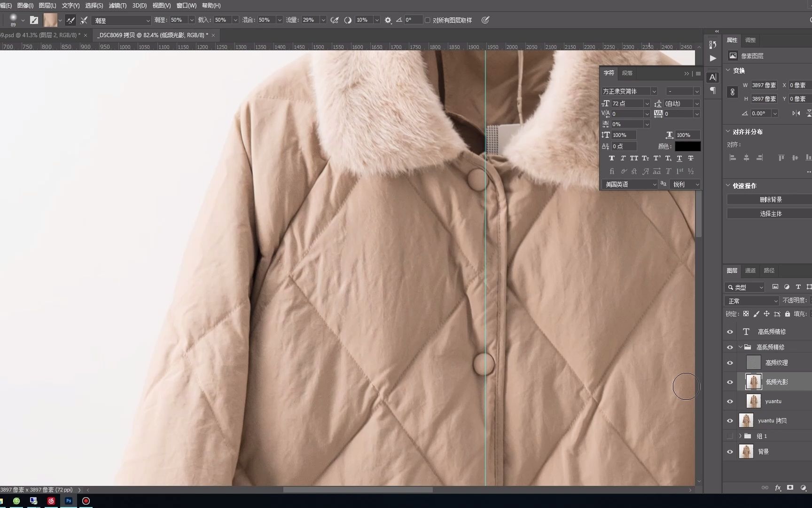Click the Paragraph panel dock icon

tap(713, 90)
